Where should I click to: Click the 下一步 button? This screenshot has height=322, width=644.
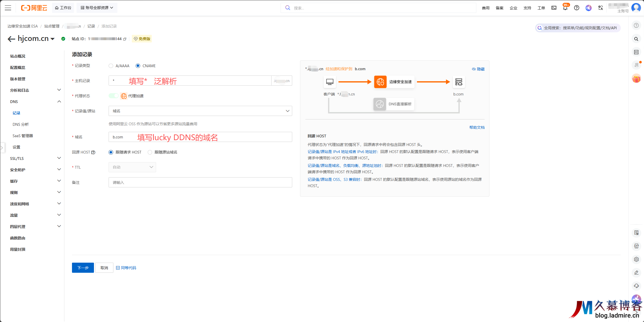pyautogui.click(x=83, y=268)
